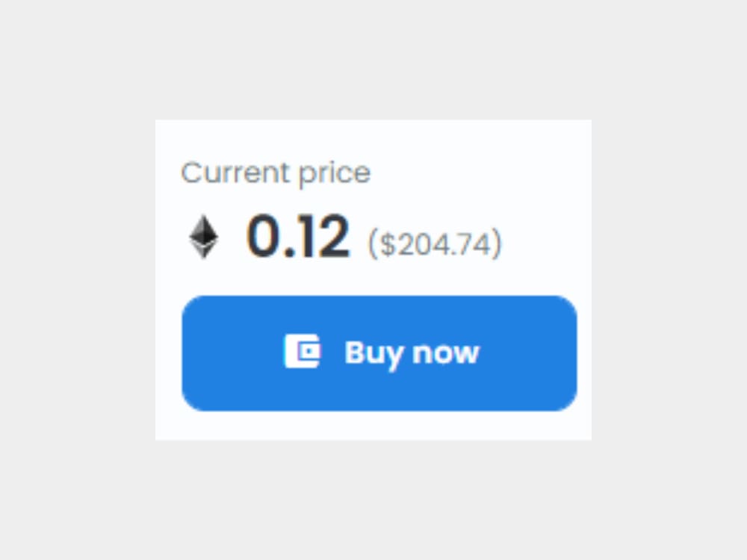Click the Current price label

point(276,172)
